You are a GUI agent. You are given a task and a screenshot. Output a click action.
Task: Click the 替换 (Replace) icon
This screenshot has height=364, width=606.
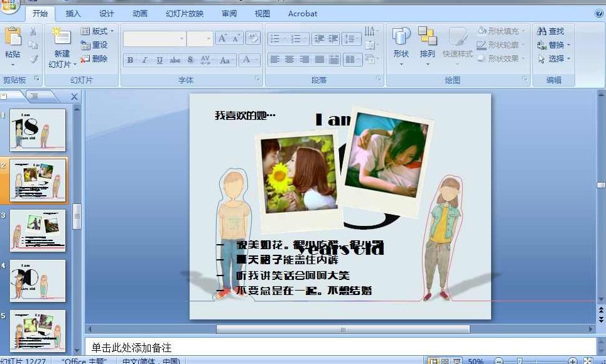[550, 44]
